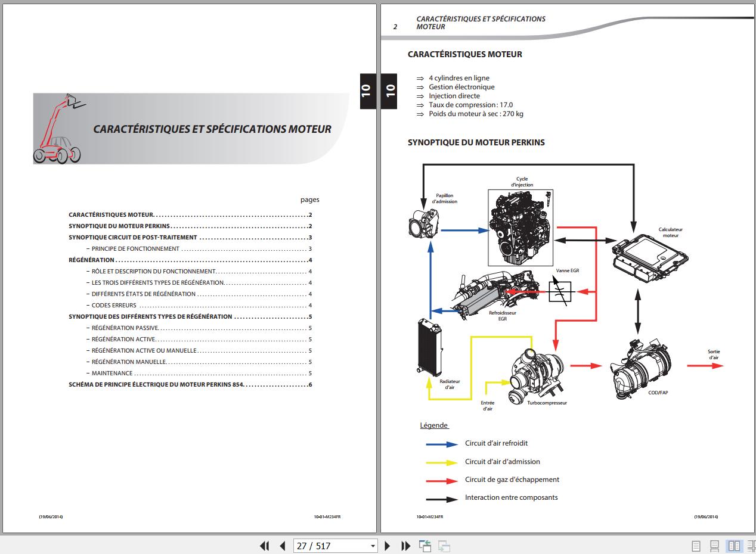Open SCHÉMA DE PRINCIPE ÉLECTRIQUE DU MOTEUR PERKINS 854 entry
Image resolution: width=756 pixels, height=554 pixels.
click(x=190, y=385)
